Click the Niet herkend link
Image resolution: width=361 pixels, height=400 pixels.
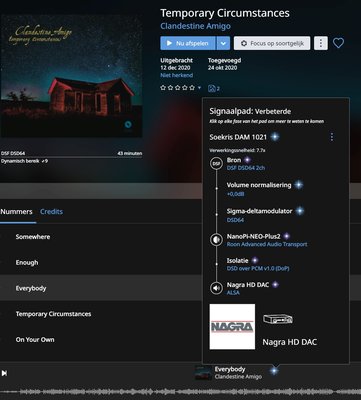coord(176,75)
